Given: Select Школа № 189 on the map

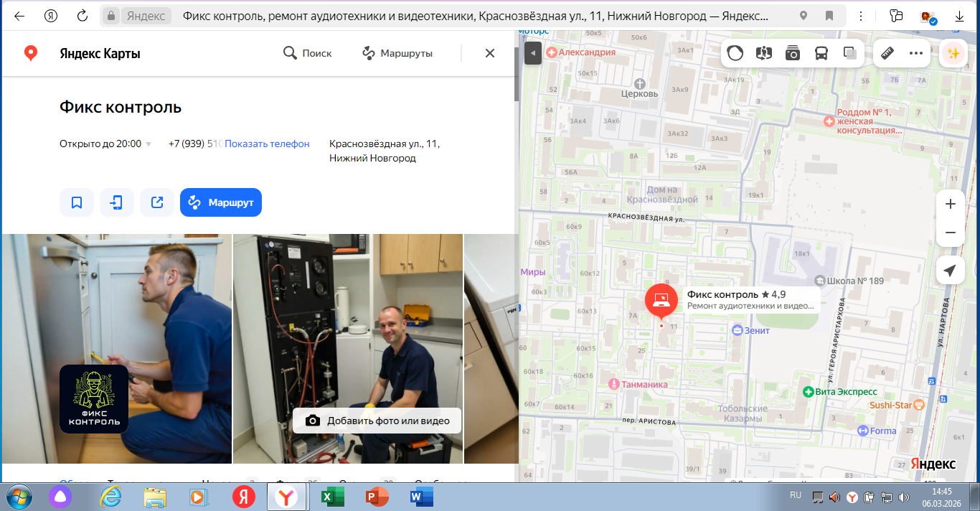Looking at the screenshot, I should (849, 281).
